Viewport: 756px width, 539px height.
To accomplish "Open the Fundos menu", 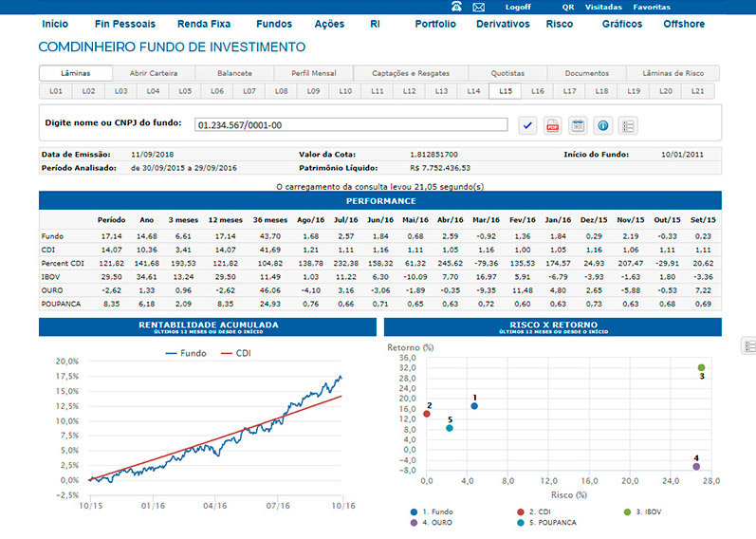I will point(274,24).
